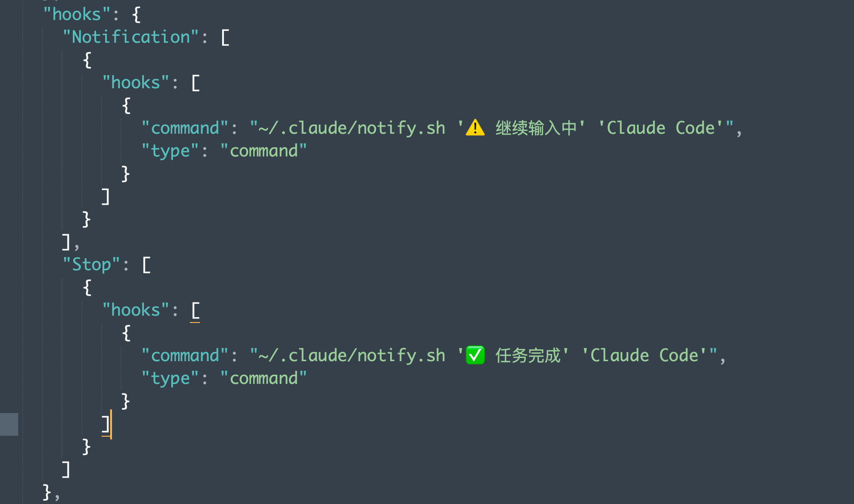The image size is (854, 504).
Task: Click 'Claude Code' in the Notification command
Action: [x=661, y=128]
